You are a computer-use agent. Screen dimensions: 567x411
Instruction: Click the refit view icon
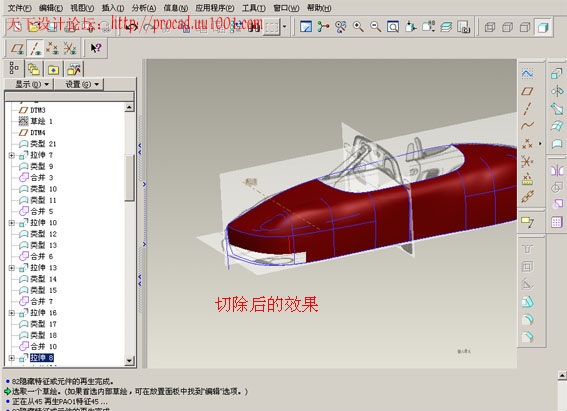pyautogui.click(x=393, y=27)
